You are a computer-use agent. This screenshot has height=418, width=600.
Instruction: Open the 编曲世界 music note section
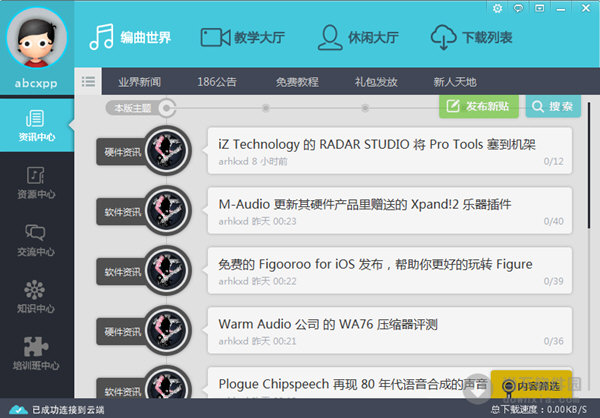pyautogui.click(x=130, y=37)
